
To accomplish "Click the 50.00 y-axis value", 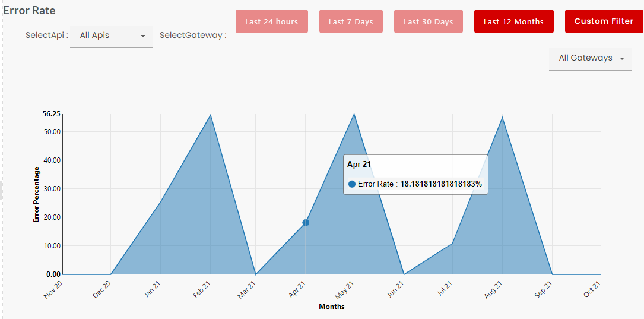I will (x=52, y=131).
